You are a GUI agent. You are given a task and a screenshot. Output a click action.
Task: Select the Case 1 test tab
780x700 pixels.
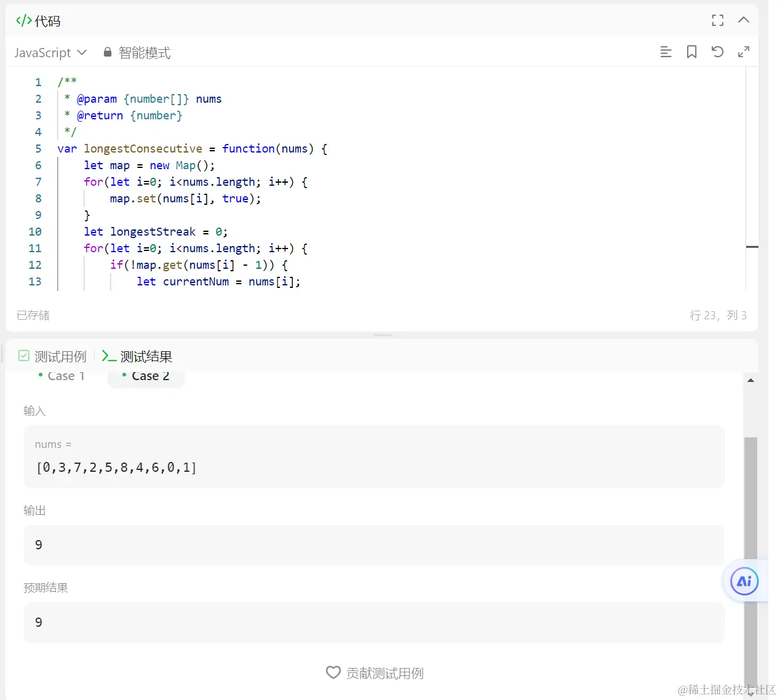tap(61, 376)
